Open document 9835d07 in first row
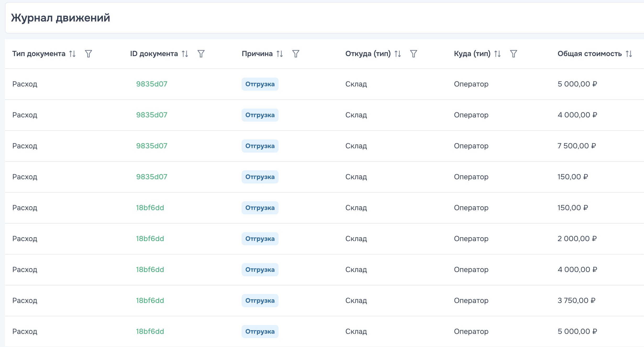This screenshot has height=347, width=644. click(152, 84)
